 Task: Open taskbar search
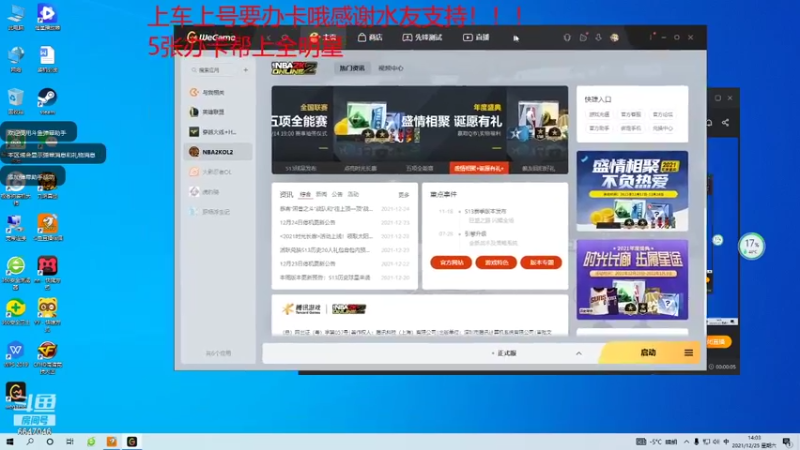tap(30, 442)
